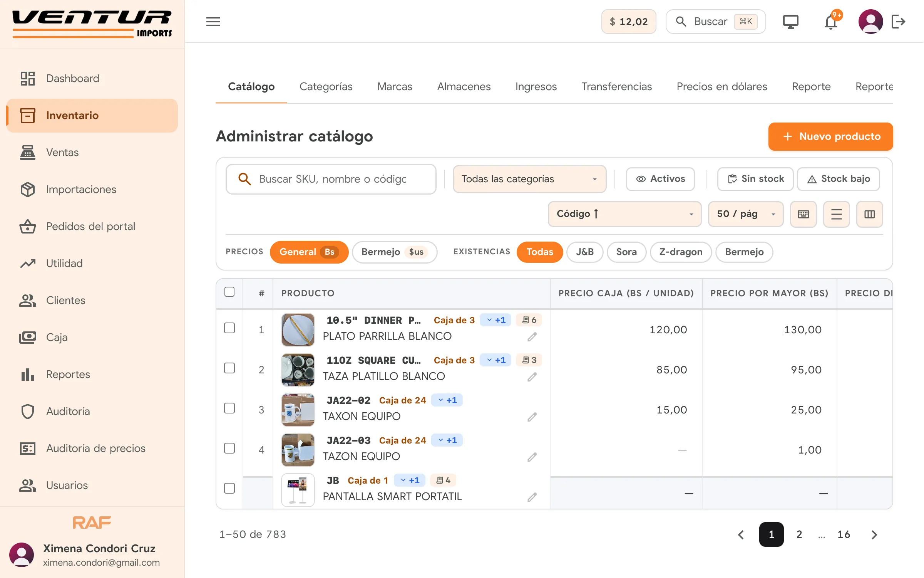Expand +1 variants for 10.5" DINNER P
This screenshot has width=924, height=578.
[495, 320]
